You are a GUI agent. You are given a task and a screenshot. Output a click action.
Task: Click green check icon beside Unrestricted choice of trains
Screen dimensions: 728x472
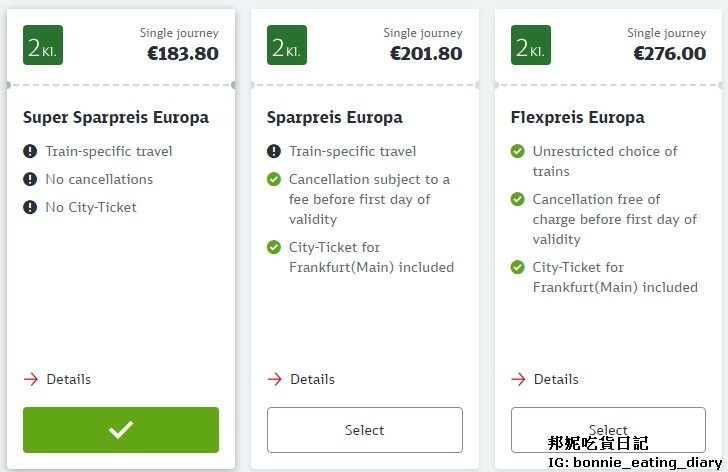click(x=517, y=152)
